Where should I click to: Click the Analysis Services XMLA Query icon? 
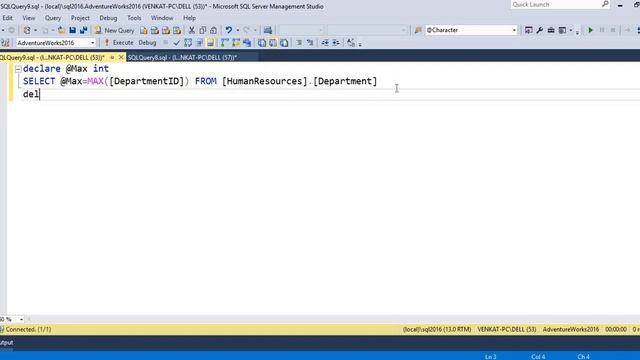click(x=177, y=30)
